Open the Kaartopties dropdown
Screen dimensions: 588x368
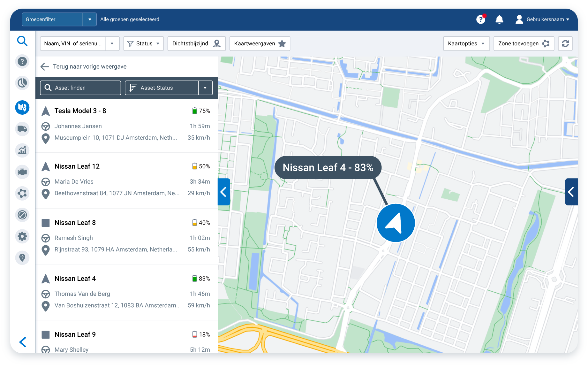pyautogui.click(x=466, y=43)
